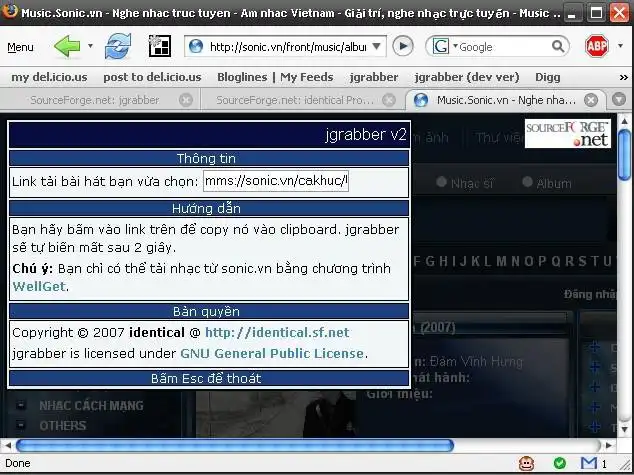Click the NHẠC CÁCH MẠNG category
The width and height of the screenshot is (634, 475).
[91, 405]
